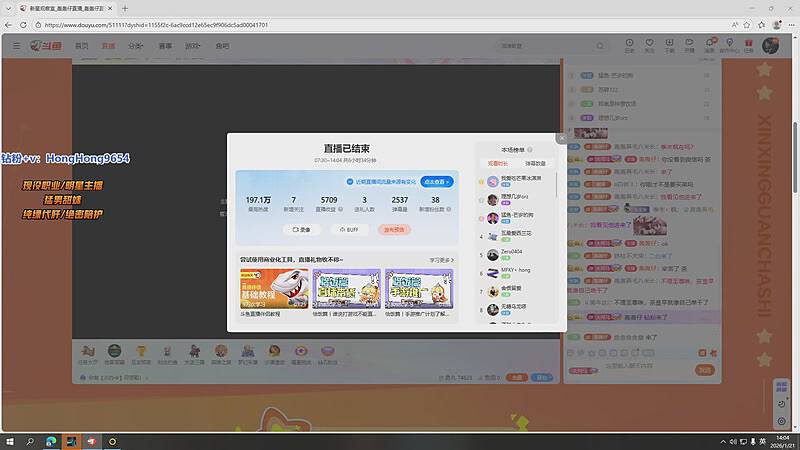Click the 5709 revenue value
The image size is (800, 450).
(x=329, y=200)
